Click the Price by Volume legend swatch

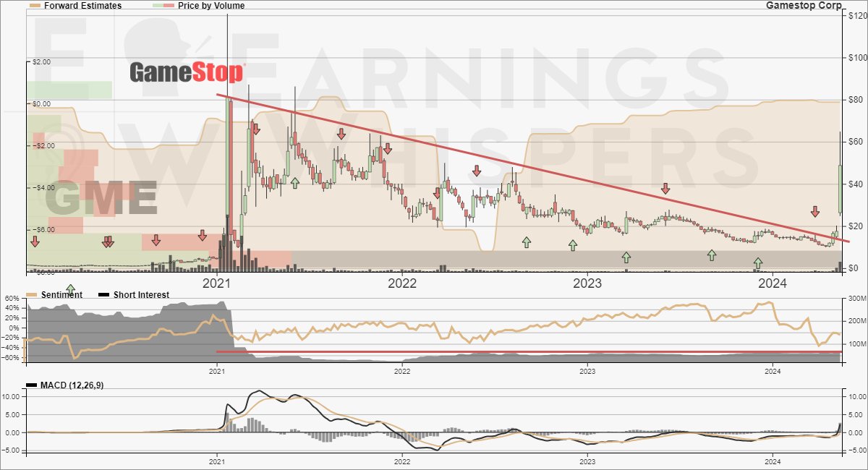[164, 5]
